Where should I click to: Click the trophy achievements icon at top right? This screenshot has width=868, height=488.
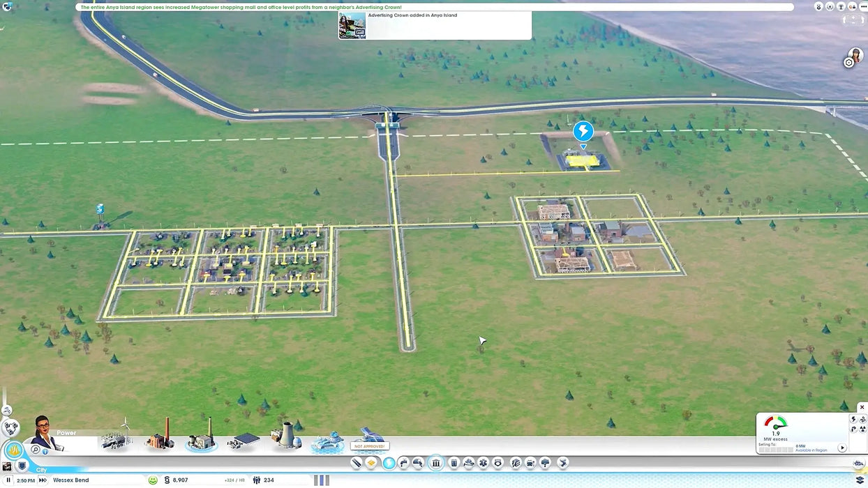(x=841, y=6)
